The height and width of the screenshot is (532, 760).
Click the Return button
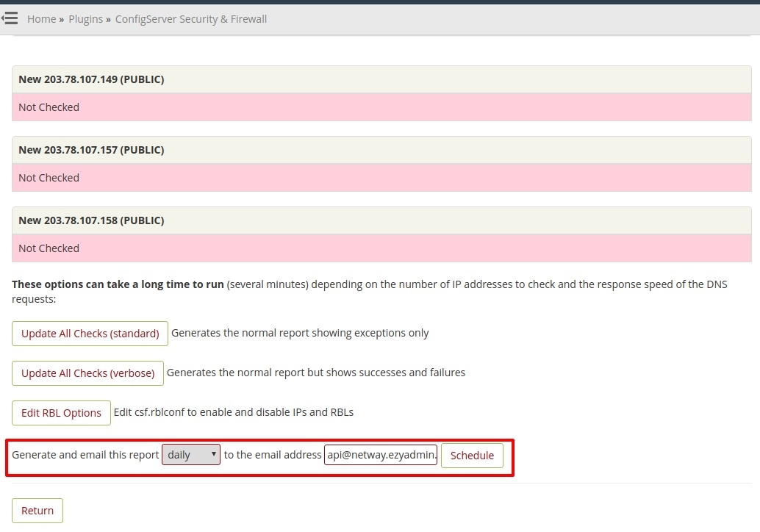37,511
